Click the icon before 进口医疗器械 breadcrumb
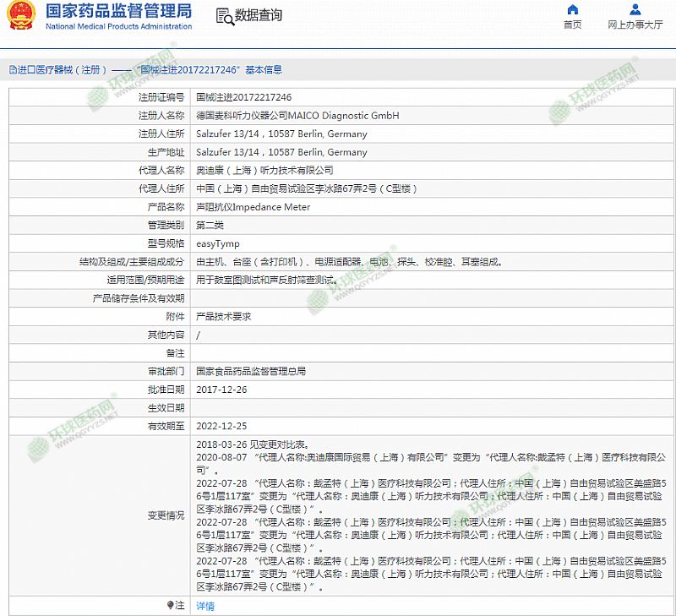 click(12, 70)
